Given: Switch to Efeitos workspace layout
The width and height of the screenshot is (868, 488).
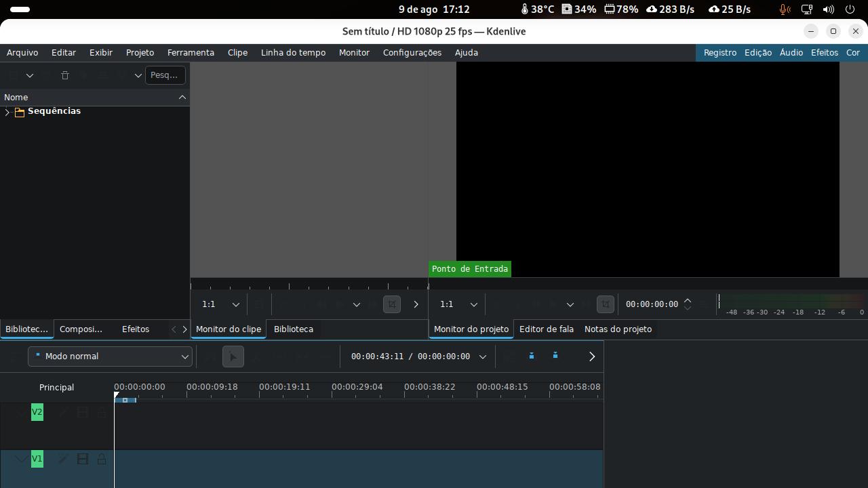Looking at the screenshot, I should [825, 52].
